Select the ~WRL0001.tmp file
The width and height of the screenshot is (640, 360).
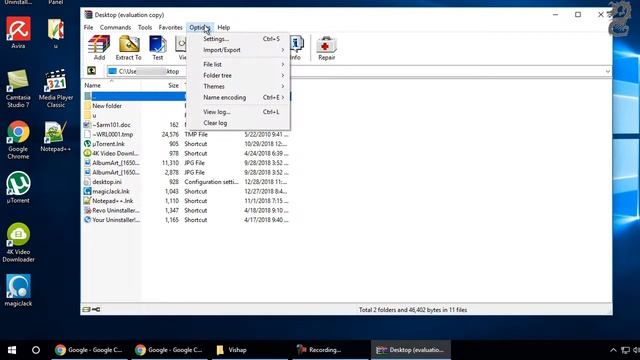pos(187,134)
